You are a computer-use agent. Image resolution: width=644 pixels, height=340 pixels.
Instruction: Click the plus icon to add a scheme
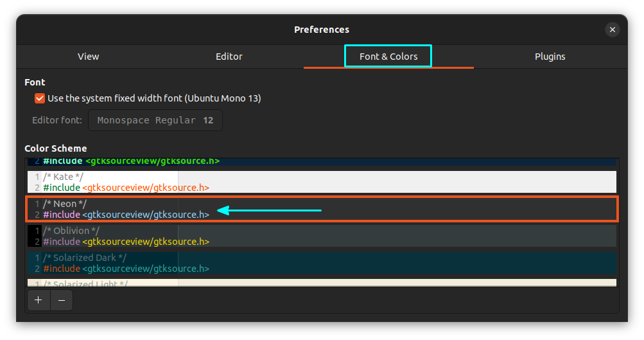tap(39, 300)
